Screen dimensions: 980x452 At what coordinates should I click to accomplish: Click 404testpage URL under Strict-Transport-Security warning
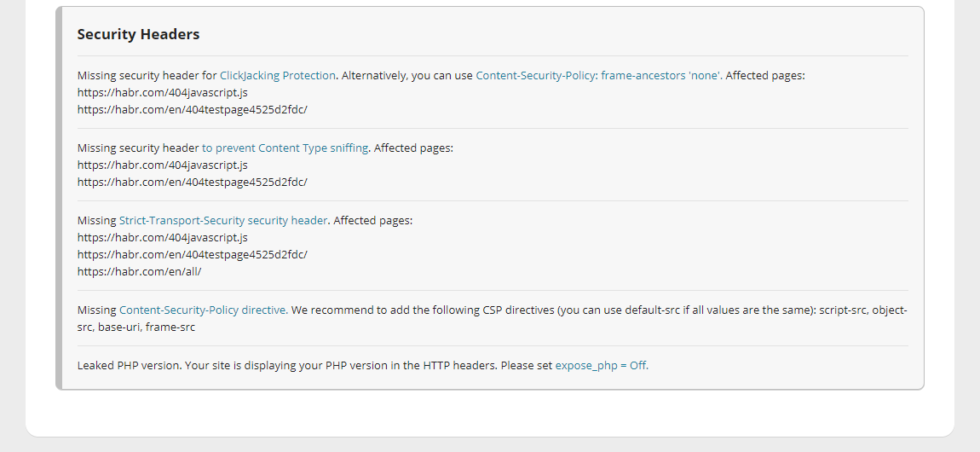tap(192, 255)
